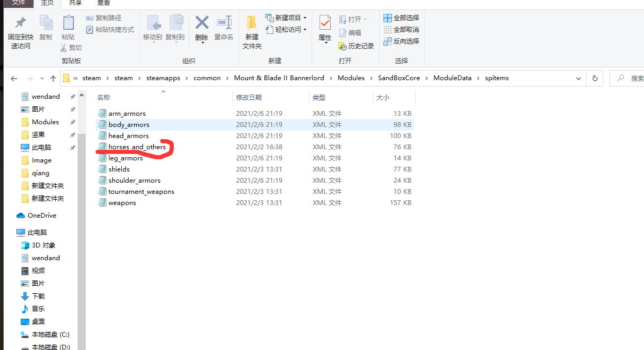Sort by the Type (类型) column header
The image size is (644, 350).
coord(341,98)
